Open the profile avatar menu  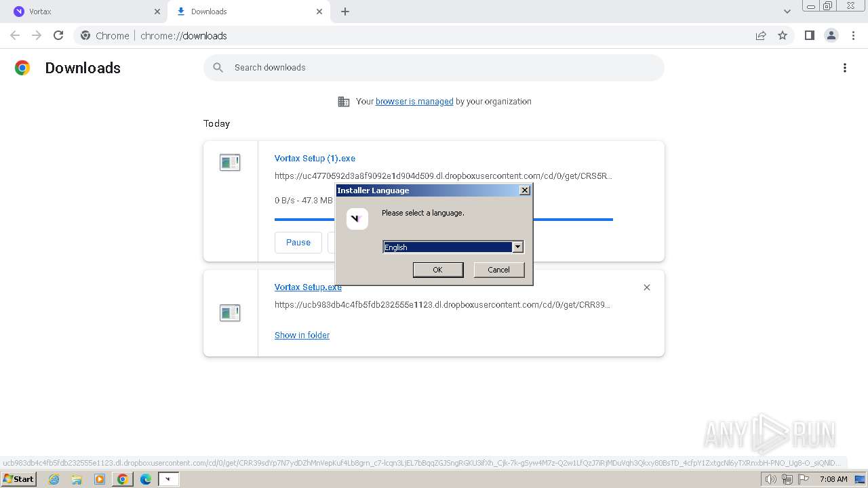coord(831,35)
